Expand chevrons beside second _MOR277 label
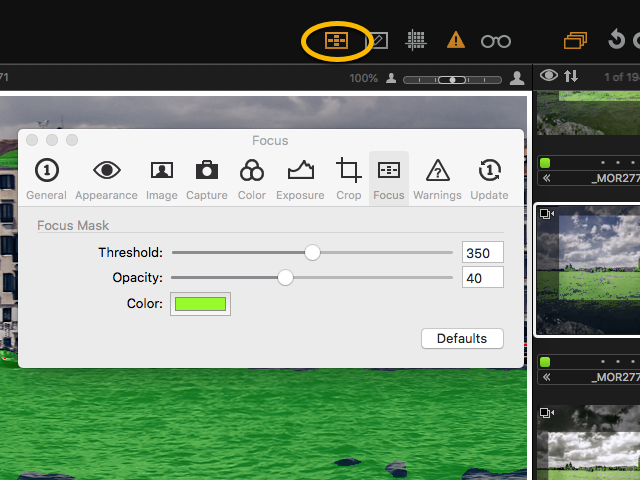 (548, 377)
